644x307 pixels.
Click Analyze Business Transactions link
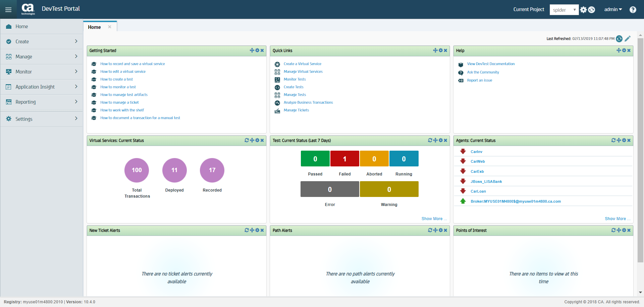coord(308,102)
